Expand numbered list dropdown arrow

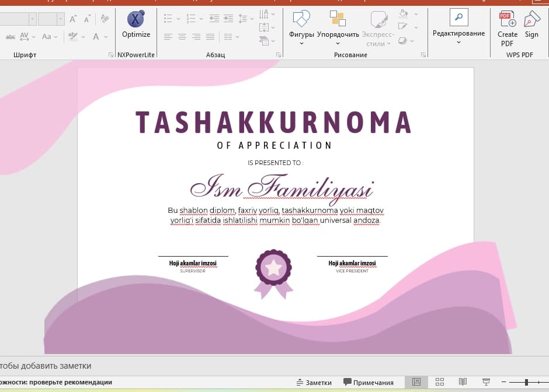click(201, 19)
